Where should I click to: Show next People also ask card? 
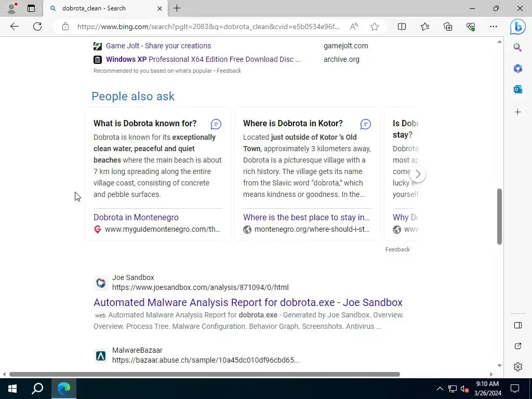(x=418, y=174)
